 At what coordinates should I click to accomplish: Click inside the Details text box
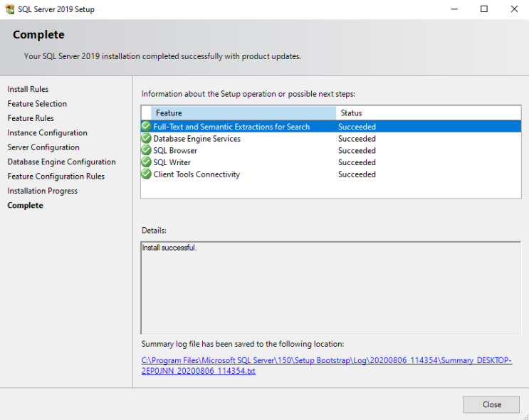(x=331, y=288)
